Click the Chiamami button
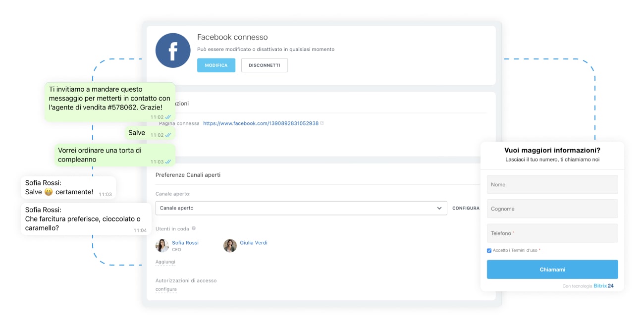644x327 pixels. click(x=552, y=270)
